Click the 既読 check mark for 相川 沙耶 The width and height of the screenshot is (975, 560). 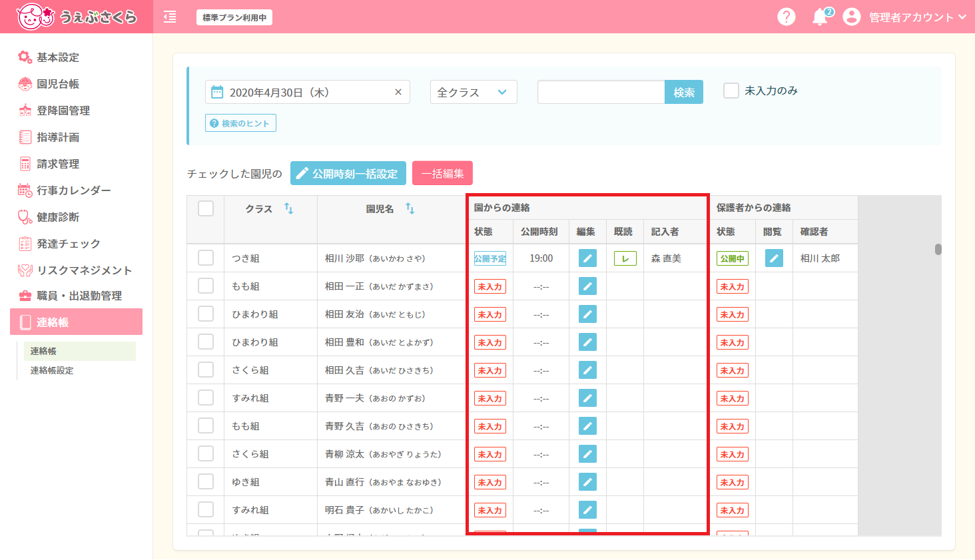[x=625, y=258]
